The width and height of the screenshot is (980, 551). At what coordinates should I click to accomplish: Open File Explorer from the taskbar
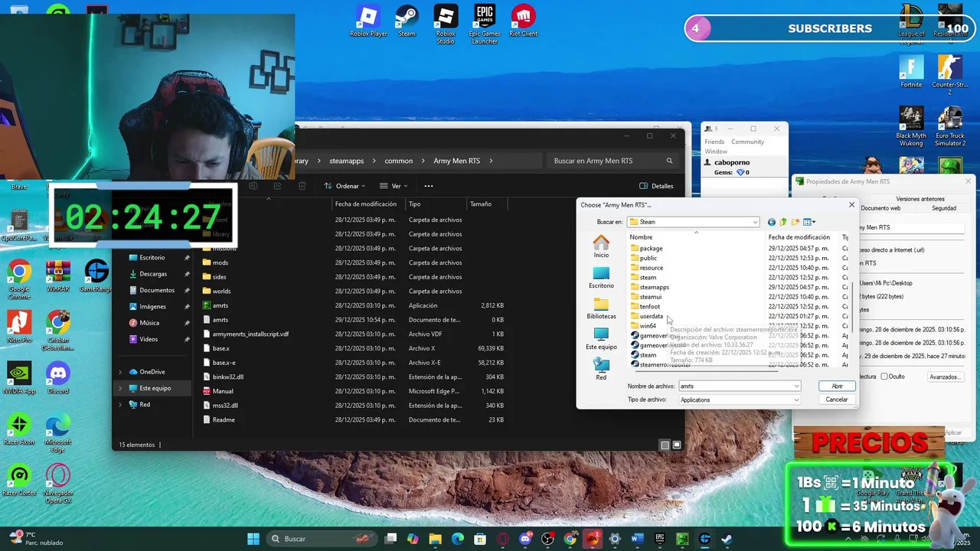pyautogui.click(x=436, y=539)
